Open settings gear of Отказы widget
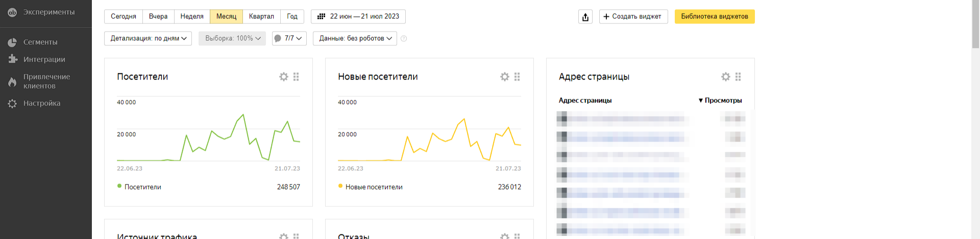Screen dimensions: 980x239 click(x=505, y=236)
